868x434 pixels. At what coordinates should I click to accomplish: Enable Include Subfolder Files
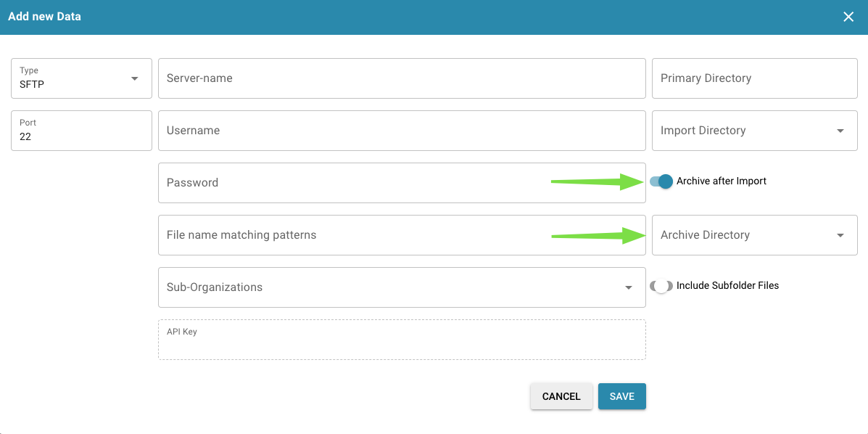point(661,286)
